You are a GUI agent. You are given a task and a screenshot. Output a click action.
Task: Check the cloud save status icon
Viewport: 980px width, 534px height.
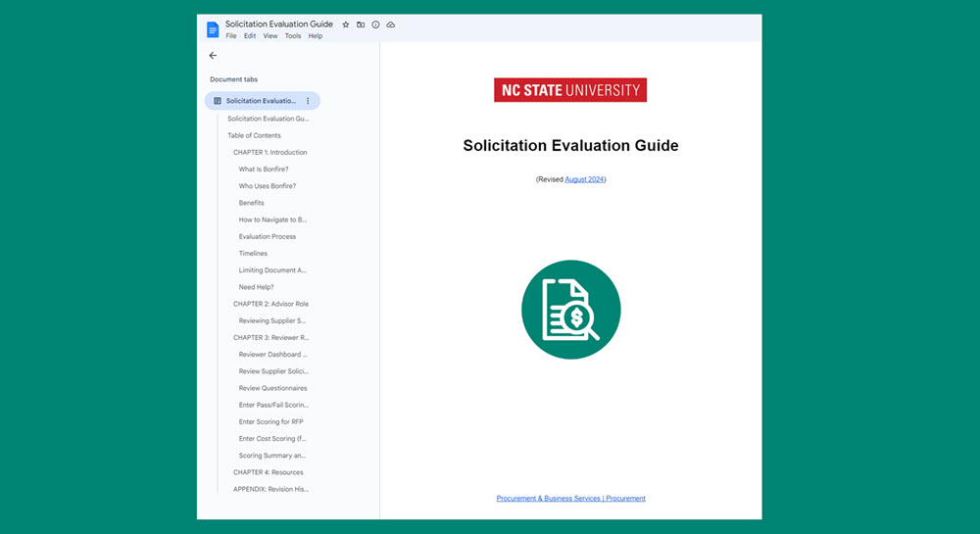391,24
